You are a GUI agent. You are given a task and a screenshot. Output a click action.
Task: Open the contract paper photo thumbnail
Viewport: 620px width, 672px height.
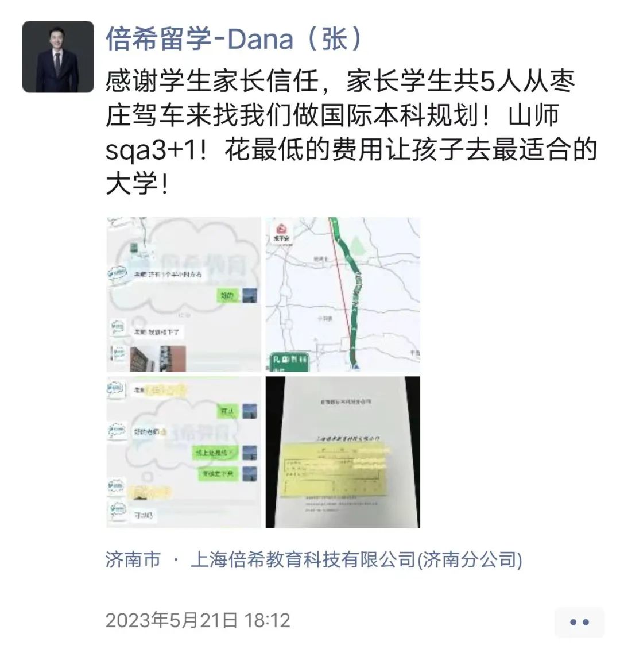[343, 452]
